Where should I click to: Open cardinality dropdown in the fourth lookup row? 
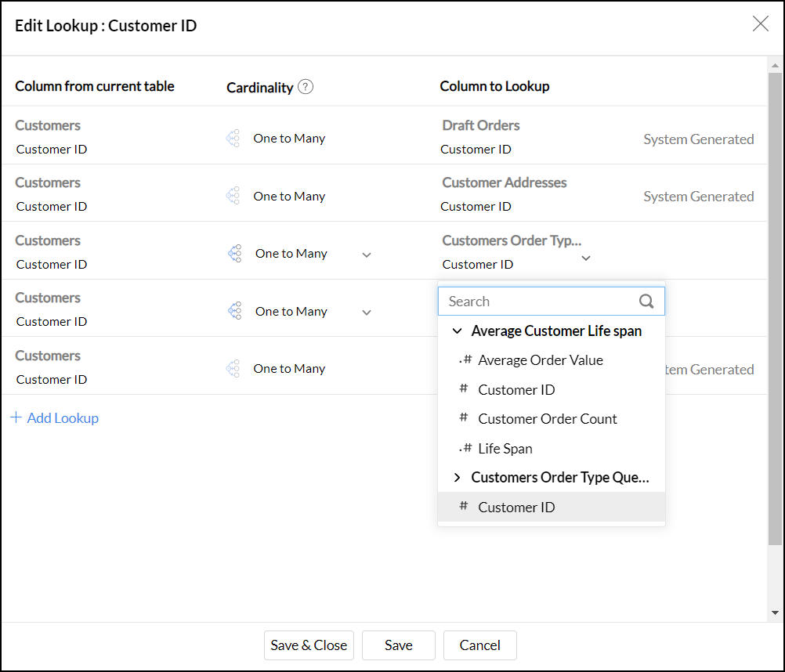pos(367,313)
